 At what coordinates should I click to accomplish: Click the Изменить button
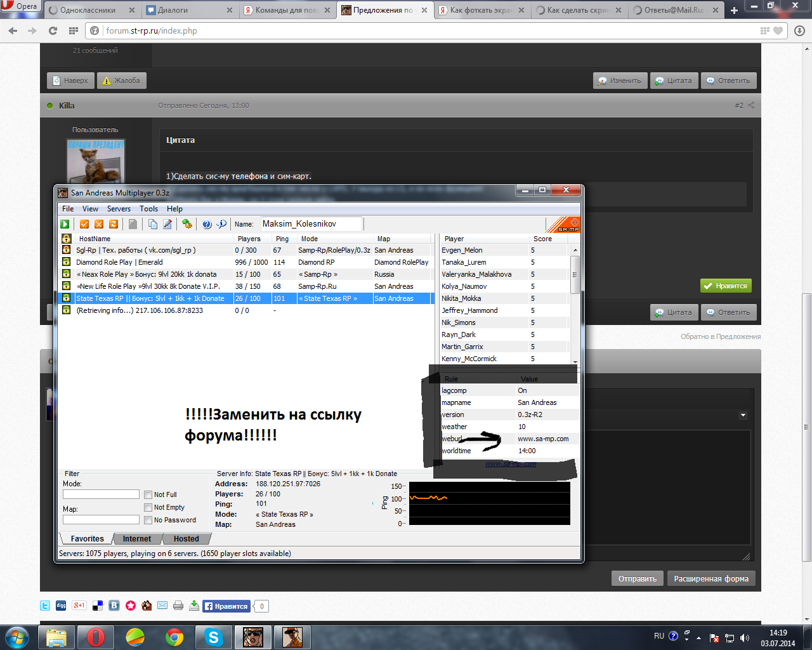point(620,81)
